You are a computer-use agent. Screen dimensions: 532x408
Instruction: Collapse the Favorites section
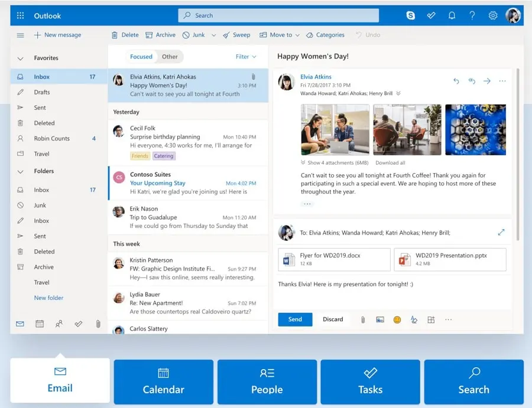tap(21, 58)
